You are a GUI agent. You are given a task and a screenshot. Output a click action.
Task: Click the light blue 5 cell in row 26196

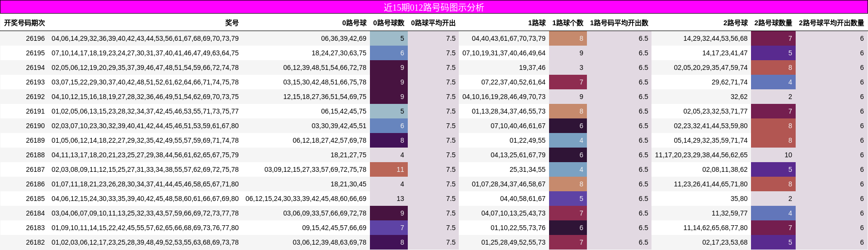[x=389, y=38]
